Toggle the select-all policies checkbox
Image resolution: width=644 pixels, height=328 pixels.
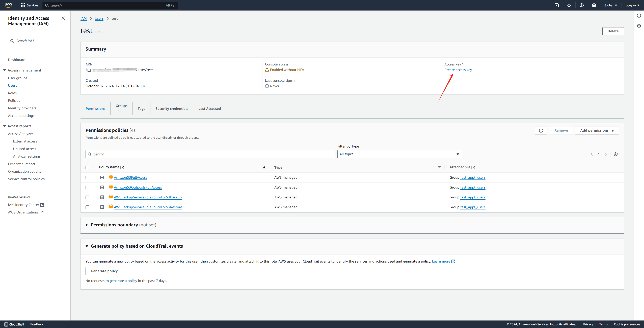[87, 167]
